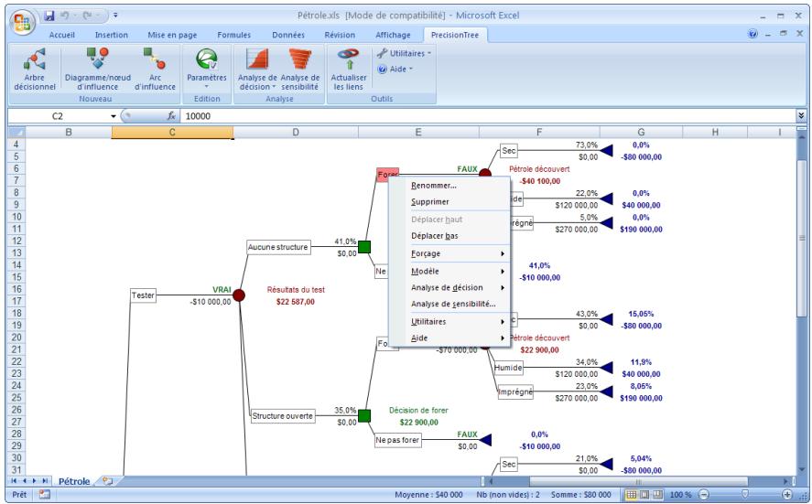Select column G header
This screenshot has width=812, height=504.
(x=641, y=133)
